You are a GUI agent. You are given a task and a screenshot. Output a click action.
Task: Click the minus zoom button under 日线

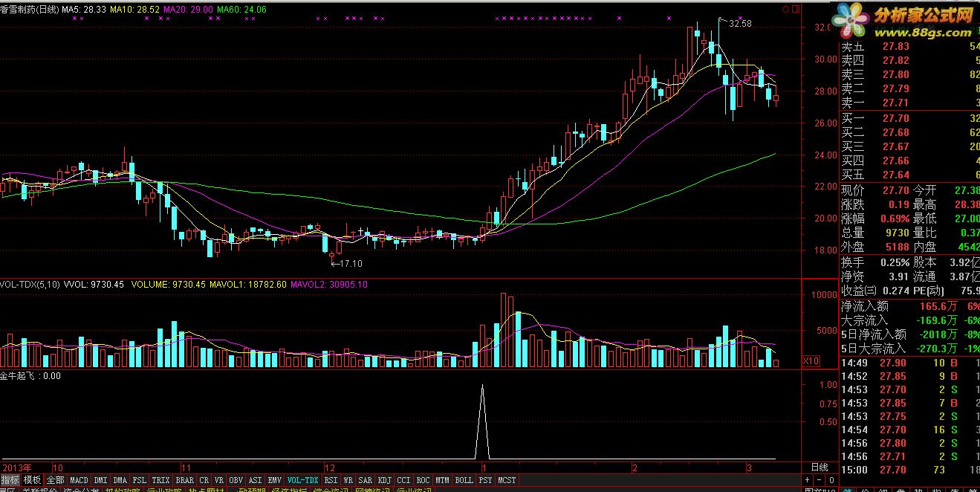819,480
